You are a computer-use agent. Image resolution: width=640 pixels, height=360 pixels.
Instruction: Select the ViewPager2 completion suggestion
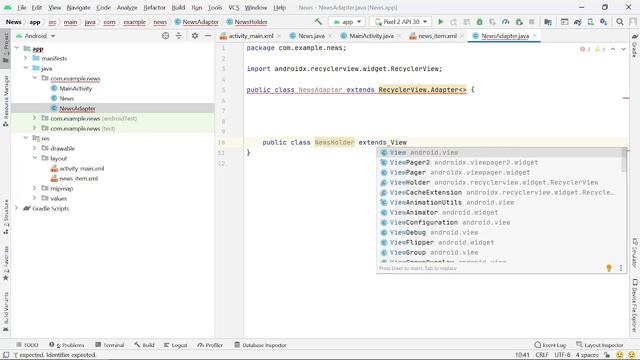point(501,162)
